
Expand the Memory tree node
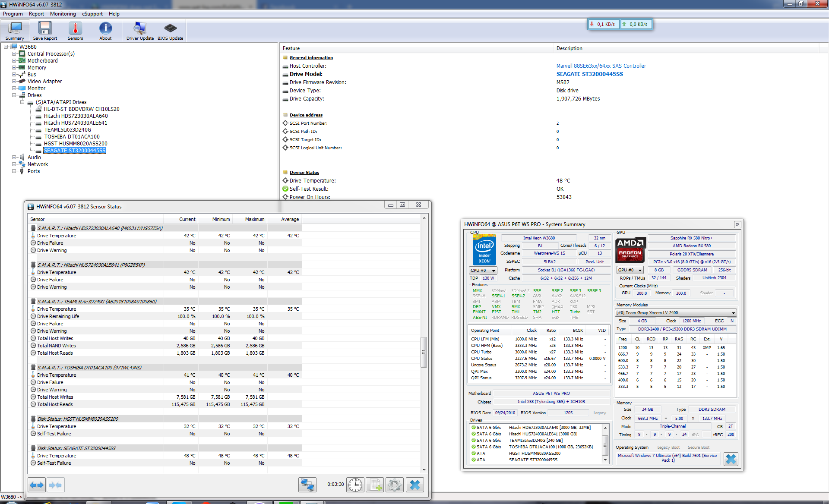click(x=14, y=67)
